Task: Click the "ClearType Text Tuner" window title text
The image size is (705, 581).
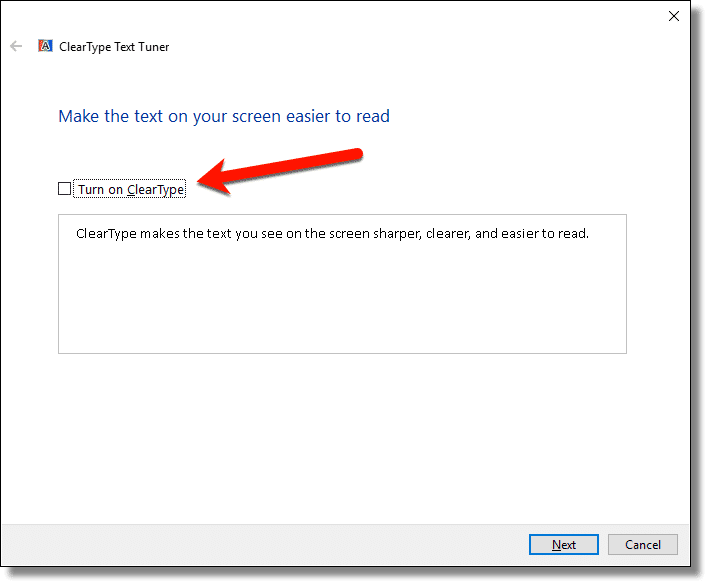Action: point(115,47)
